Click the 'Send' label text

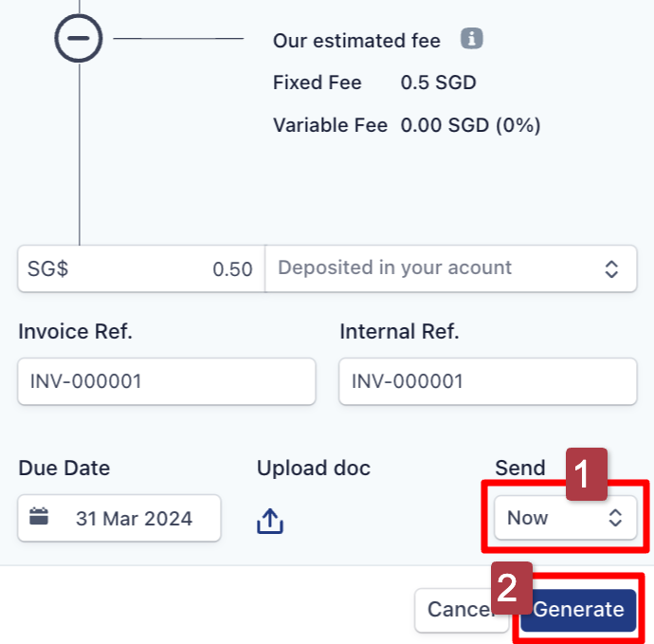click(520, 468)
